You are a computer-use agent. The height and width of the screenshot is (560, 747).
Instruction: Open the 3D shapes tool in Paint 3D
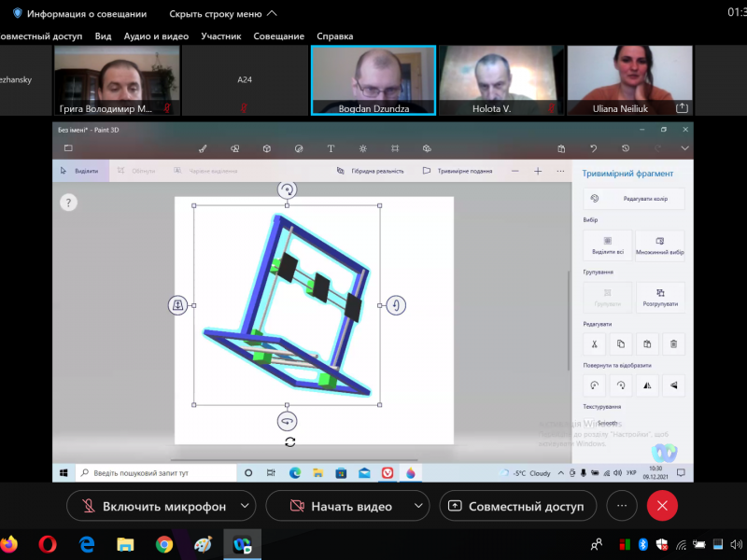(x=267, y=148)
